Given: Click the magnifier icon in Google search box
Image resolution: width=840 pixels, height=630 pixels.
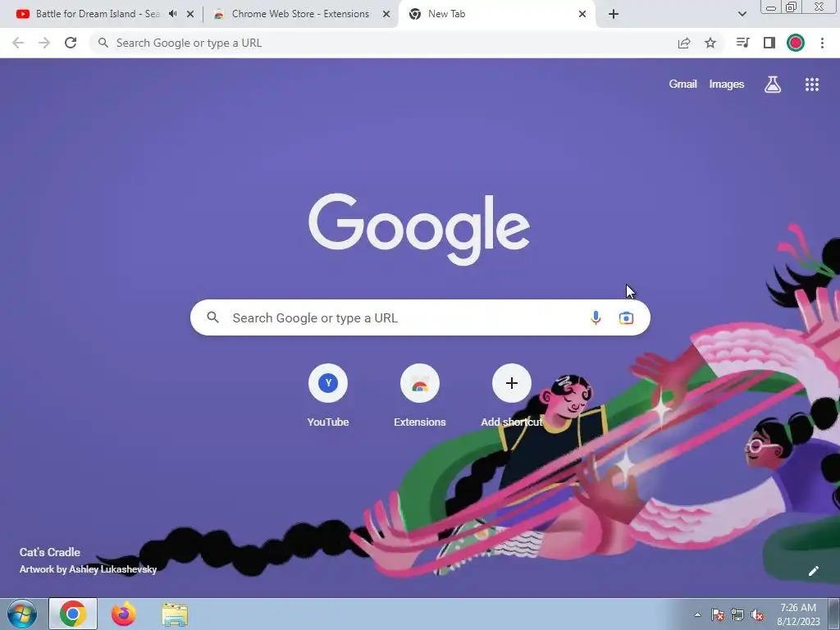Looking at the screenshot, I should click(x=213, y=317).
